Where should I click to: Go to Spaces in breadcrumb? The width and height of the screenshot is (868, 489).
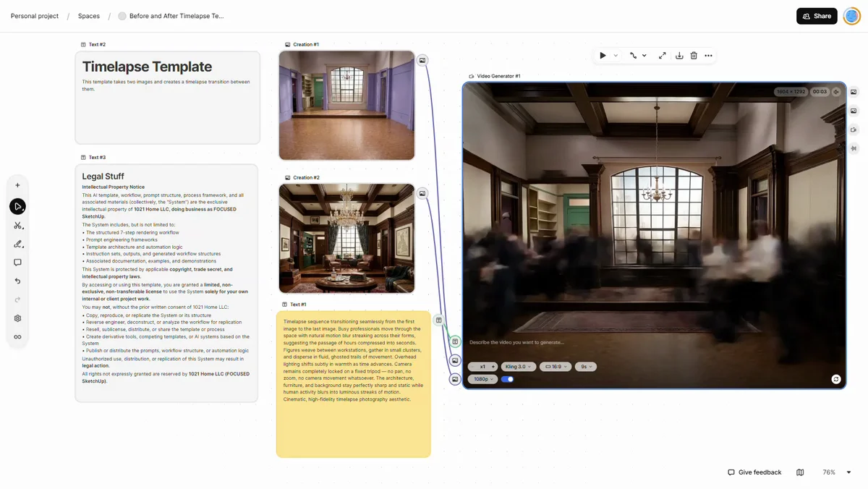click(89, 16)
